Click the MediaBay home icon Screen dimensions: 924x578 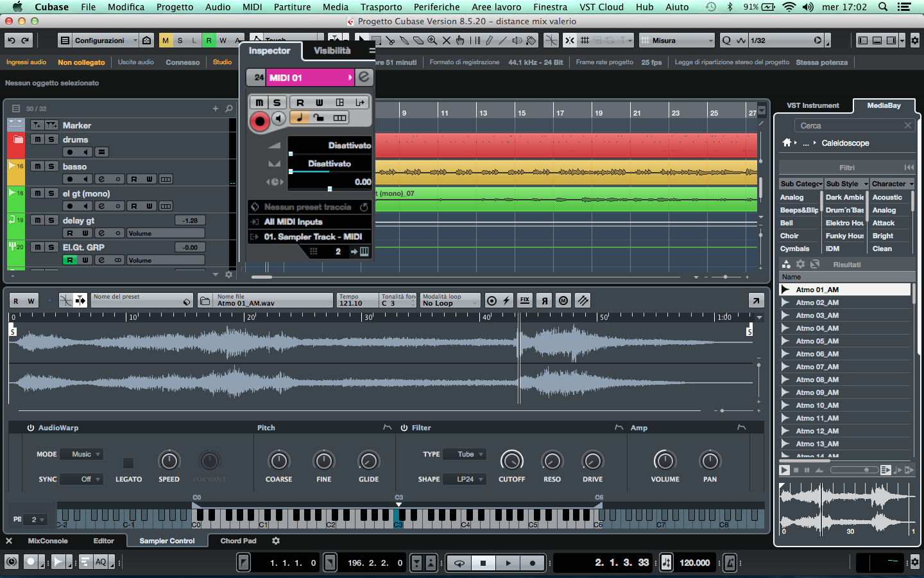[787, 143]
